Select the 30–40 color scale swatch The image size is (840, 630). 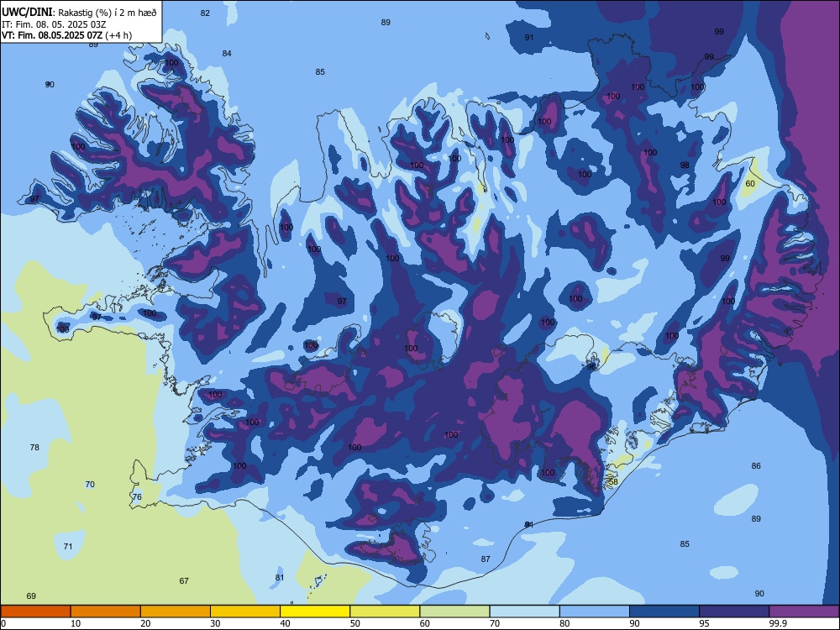coord(245,612)
